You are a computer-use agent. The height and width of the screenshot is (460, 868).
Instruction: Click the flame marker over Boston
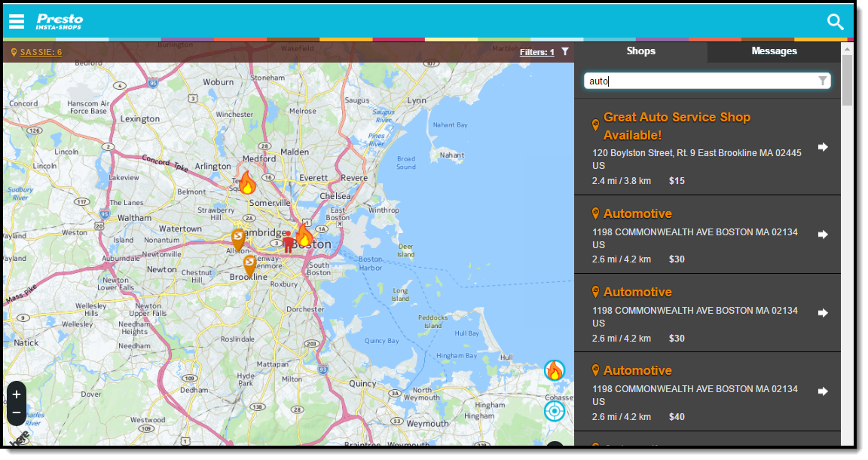pos(304,235)
